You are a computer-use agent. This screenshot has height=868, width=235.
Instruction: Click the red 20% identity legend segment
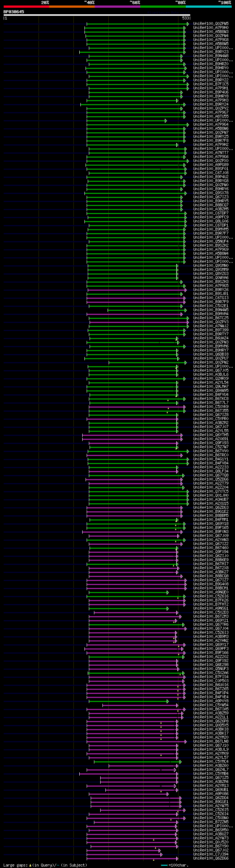[x=26, y=7]
